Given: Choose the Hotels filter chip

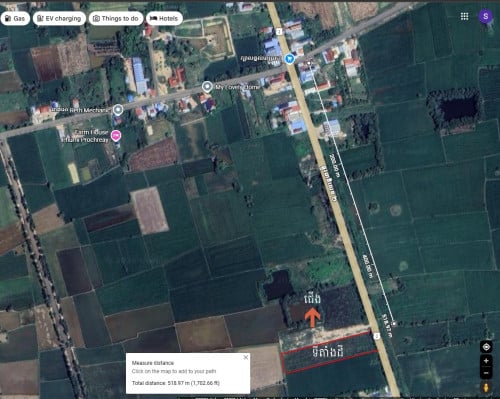Looking at the screenshot, I should (164, 18).
